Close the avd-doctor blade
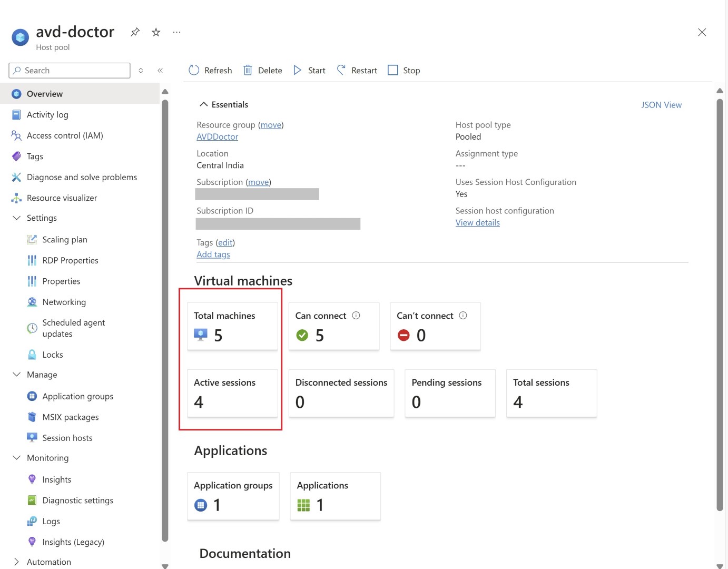The width and height of the screenshot is (728, 569). pos(702,32)
